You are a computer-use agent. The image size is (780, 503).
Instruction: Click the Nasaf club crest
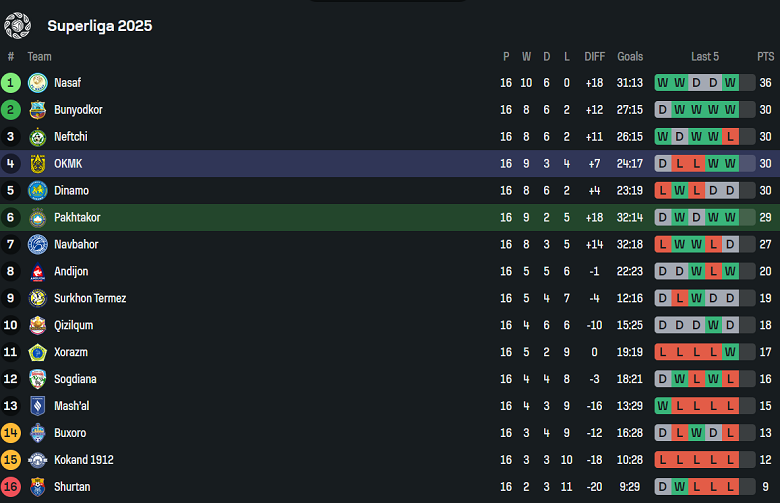tap(38, 83)
